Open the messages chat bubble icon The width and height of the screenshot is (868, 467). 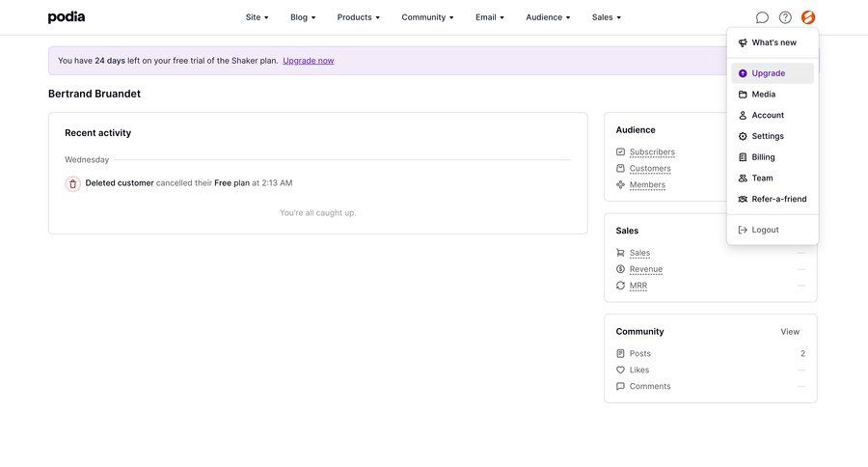(762, 17)
